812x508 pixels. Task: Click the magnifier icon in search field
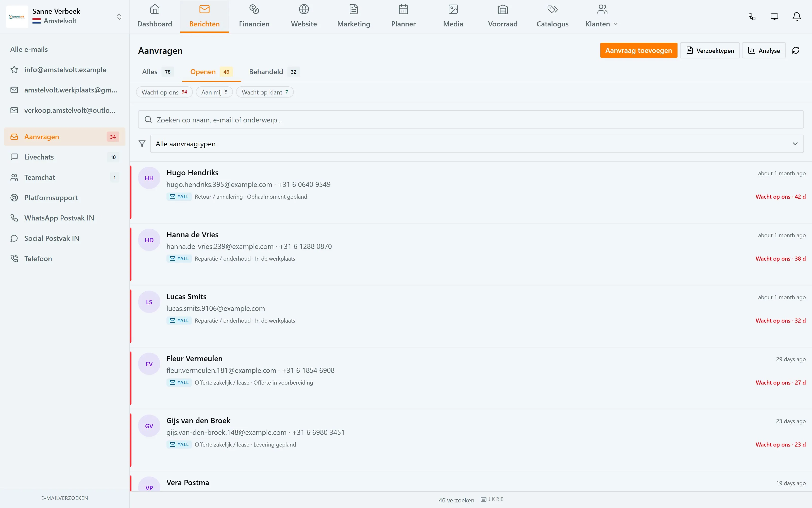point(148,120)
